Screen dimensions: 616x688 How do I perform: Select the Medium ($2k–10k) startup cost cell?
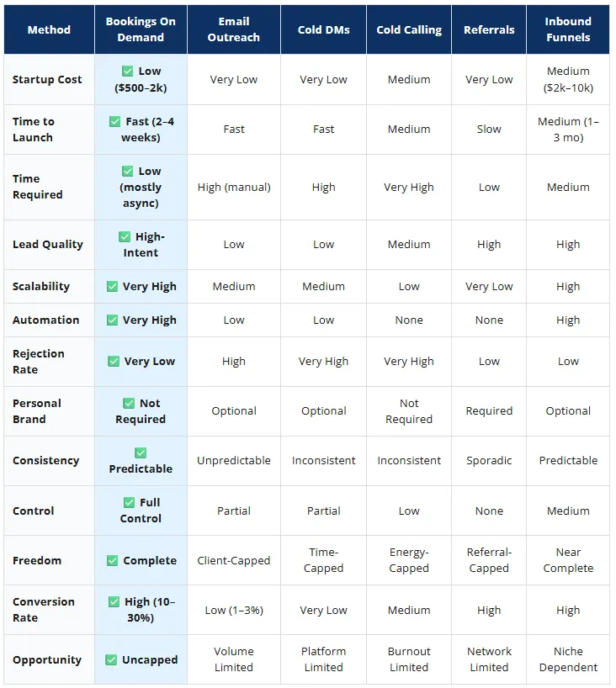568,79
